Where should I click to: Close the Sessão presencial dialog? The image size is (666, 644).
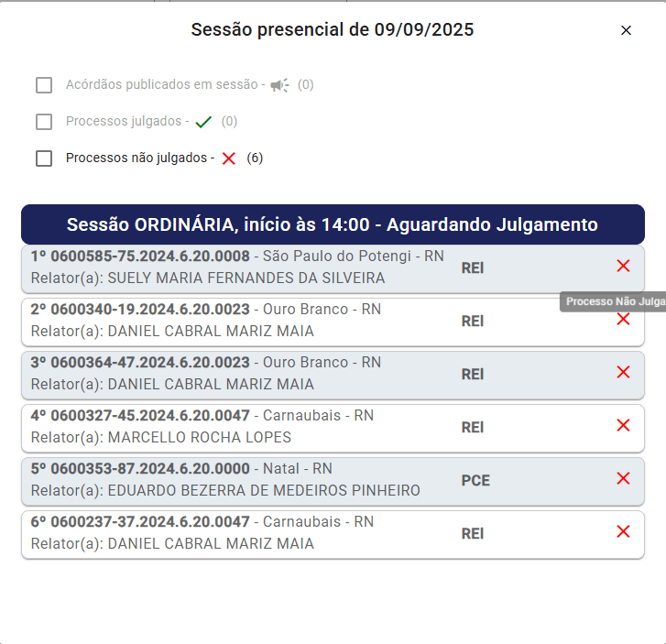tap(626, 30)
